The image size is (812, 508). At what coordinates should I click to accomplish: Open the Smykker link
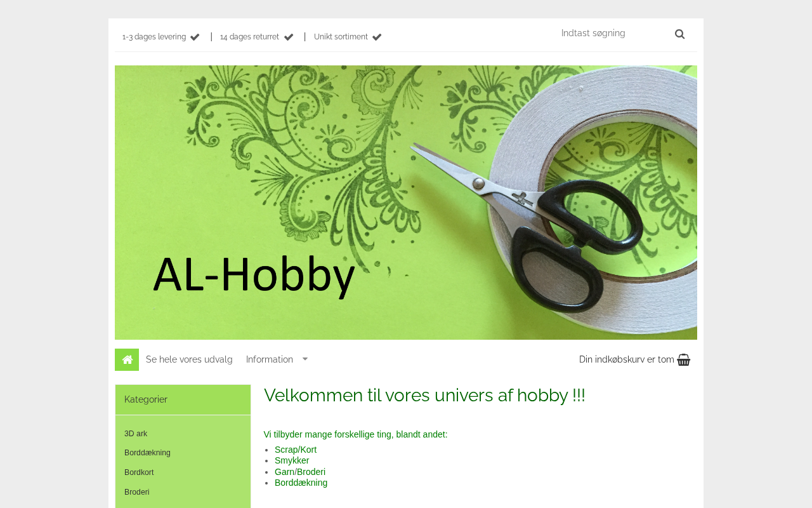292,460
